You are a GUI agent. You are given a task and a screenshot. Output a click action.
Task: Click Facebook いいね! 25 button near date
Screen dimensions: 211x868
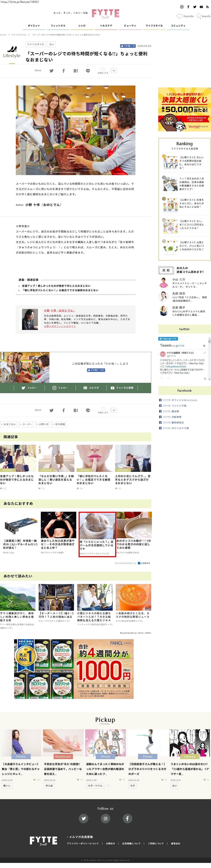[128, 46]
